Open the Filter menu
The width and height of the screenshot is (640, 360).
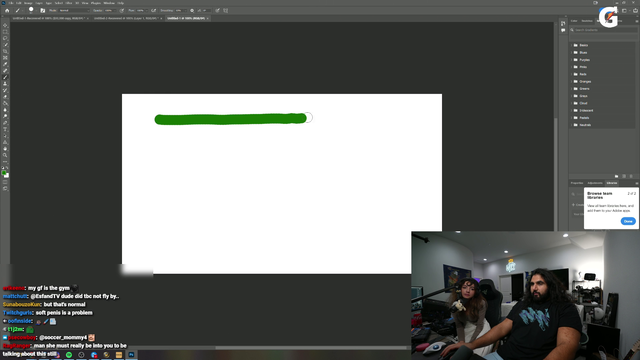coord(69,3)
